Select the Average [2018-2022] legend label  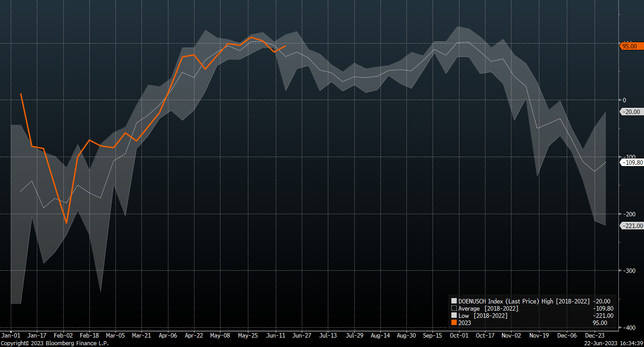click(488, 308)
